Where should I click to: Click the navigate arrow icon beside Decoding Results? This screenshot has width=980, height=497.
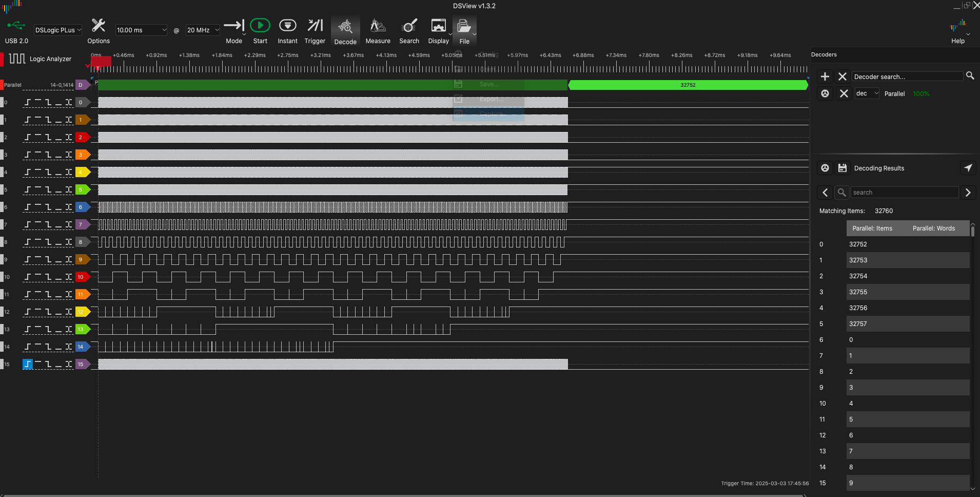coord(968,168)
